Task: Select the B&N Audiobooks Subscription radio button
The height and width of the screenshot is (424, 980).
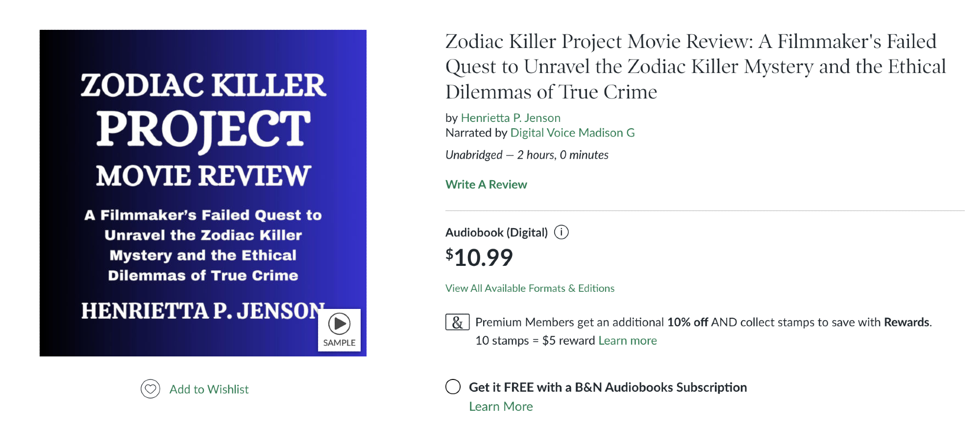Action: [x=453, y=387]
